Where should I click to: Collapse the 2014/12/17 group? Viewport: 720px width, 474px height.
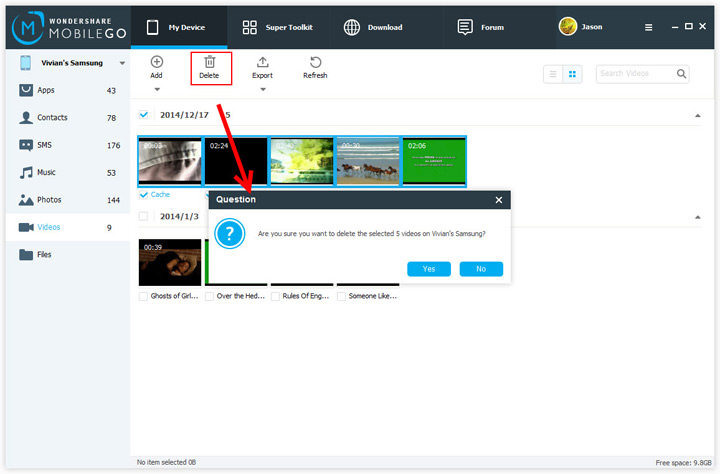pos(698,116)
